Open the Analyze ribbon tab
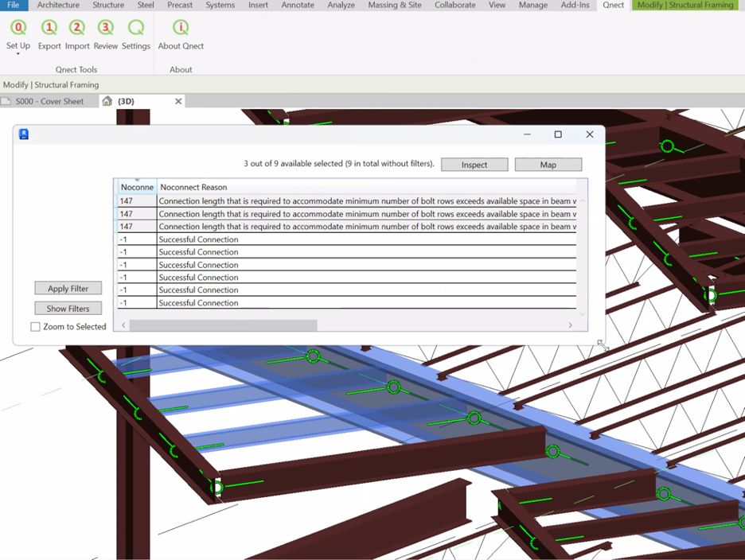Image resolution: width=745 pixels, height=560 pixels. coord(341,6)
